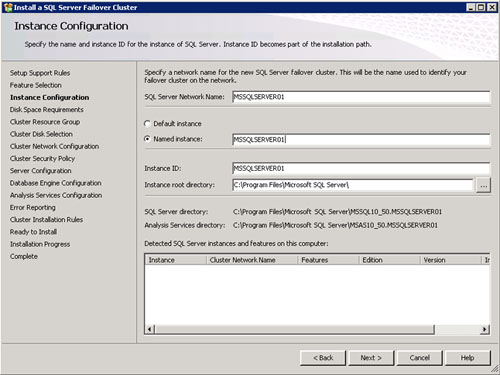Screen dimensions: 500x375
Task: Open the Cluster Resource Group step
Action: pyautogui.click(x=45, y=122)
